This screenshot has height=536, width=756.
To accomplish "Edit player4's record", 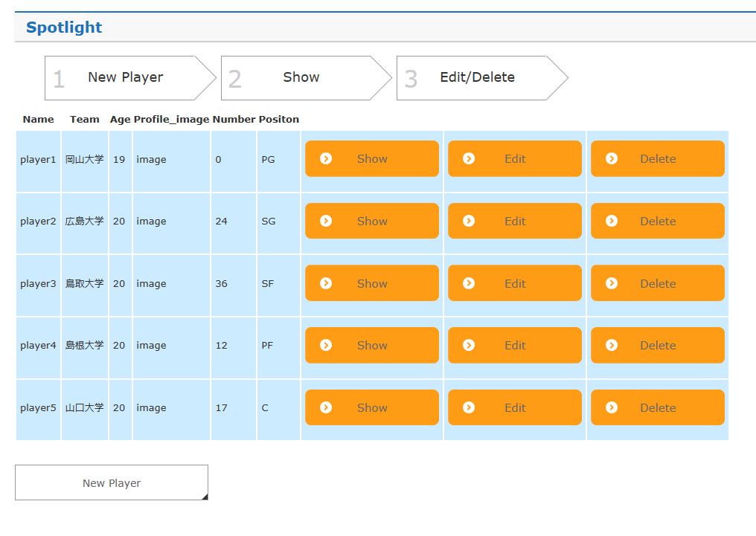I will coord(515,345).
